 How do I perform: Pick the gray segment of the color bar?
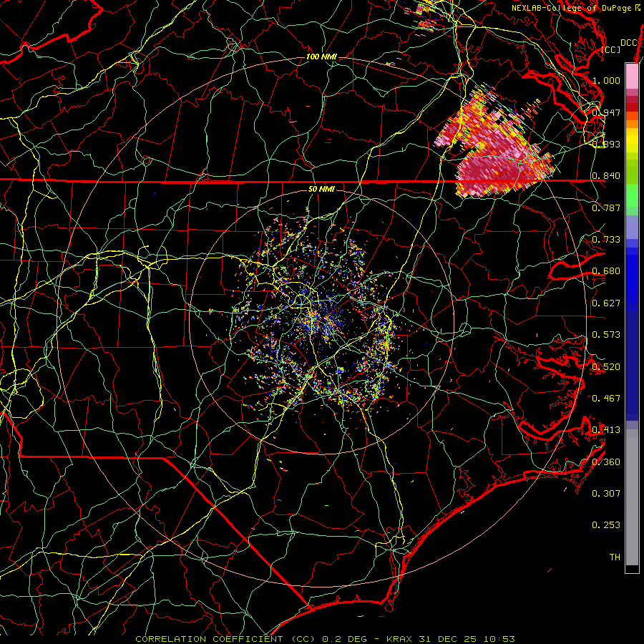point(632,497)
